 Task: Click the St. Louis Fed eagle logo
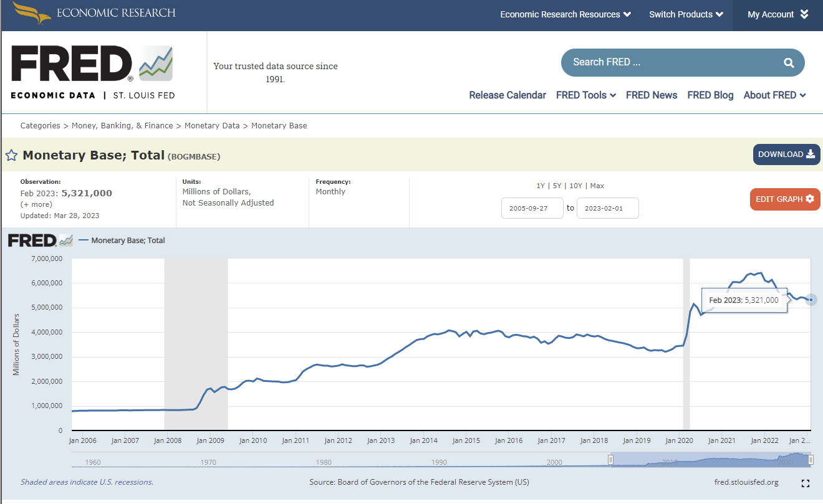32,12
